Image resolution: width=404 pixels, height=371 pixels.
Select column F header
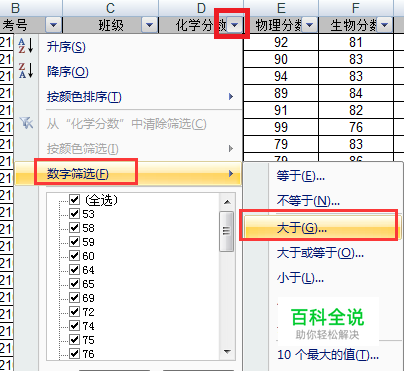(x=356, y=8)
